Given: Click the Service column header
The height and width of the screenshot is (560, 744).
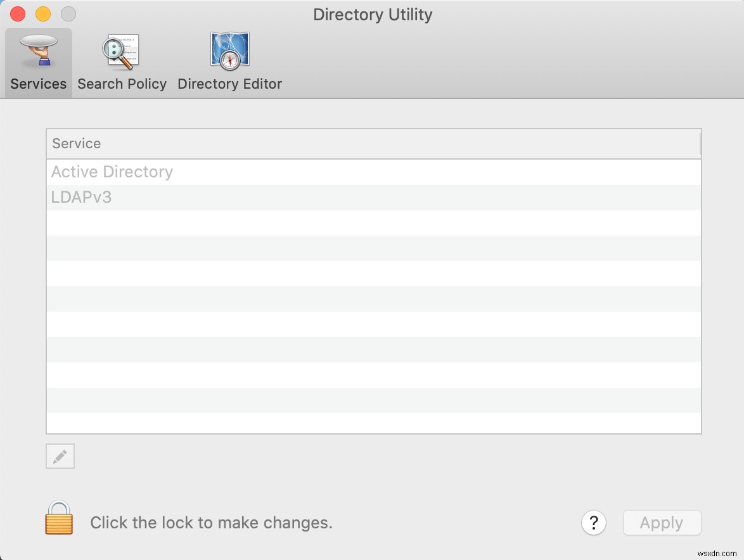Looking at the screenshot, I should click(76, 143).
